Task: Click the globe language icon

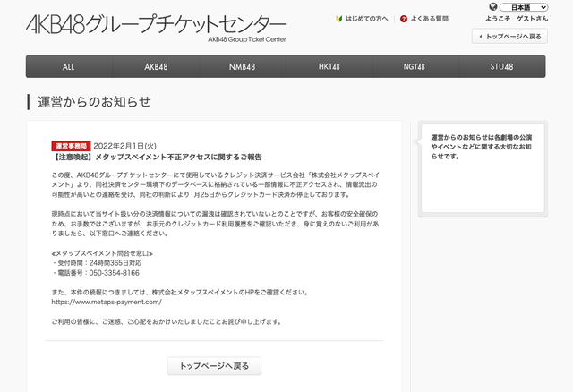Action: pos(493,6)
